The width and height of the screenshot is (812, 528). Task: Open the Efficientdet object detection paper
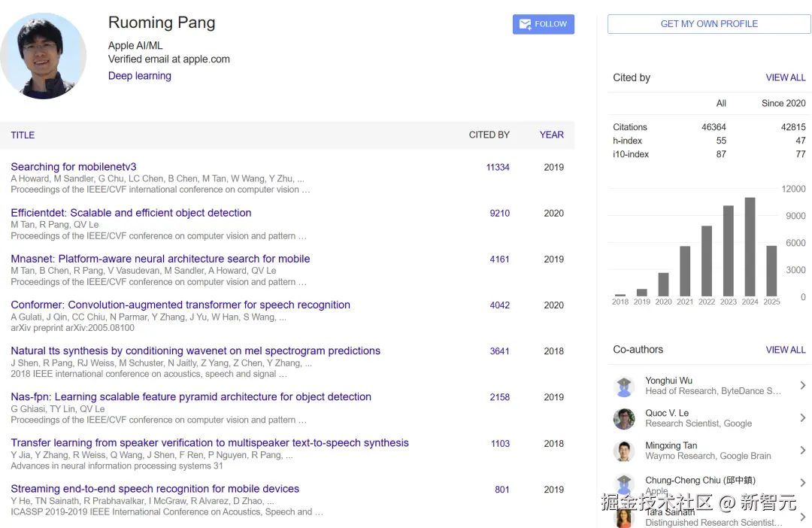pyautogui.click(x=131, y=213)
